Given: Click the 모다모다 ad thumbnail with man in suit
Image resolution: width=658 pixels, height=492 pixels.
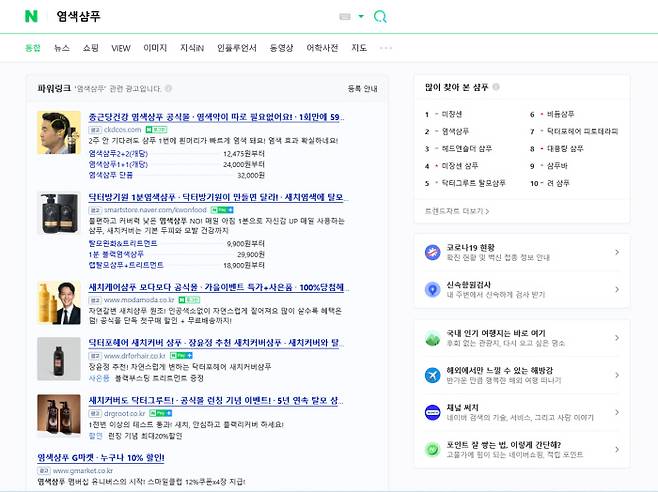Looking at the screenshot, I should (x=59, y=303).
